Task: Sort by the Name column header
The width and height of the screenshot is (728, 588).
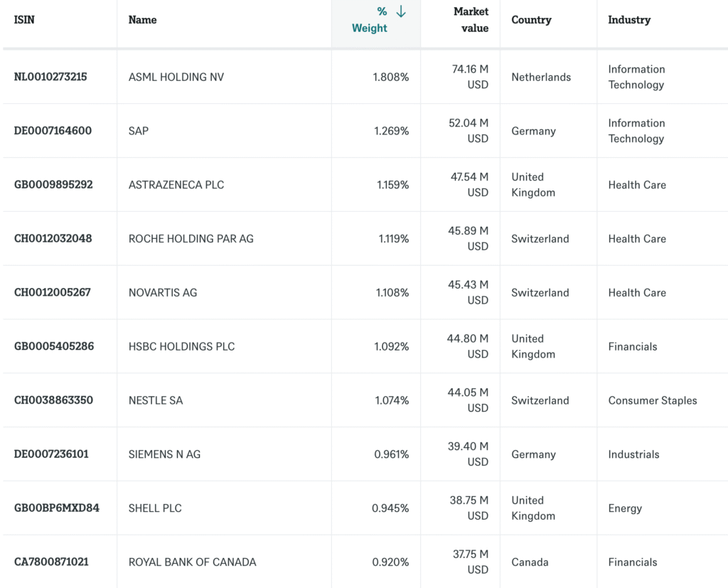Action: [x=142, y=20]
